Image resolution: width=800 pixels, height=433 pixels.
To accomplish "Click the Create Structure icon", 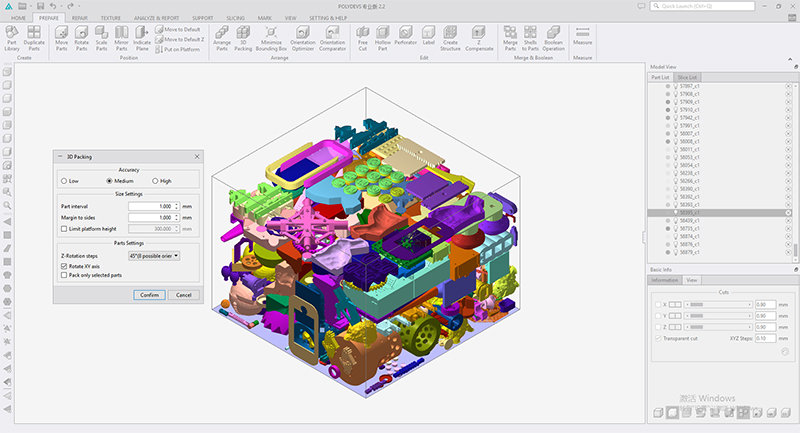I will pyautogui.click(x=450, y=38).
